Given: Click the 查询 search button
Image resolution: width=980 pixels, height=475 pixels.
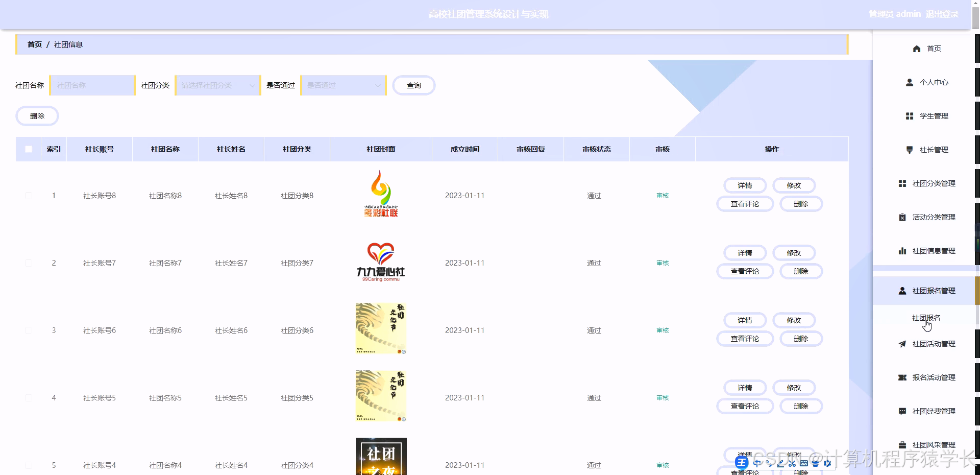Looking at the screenshot, I should coord(414,85).
